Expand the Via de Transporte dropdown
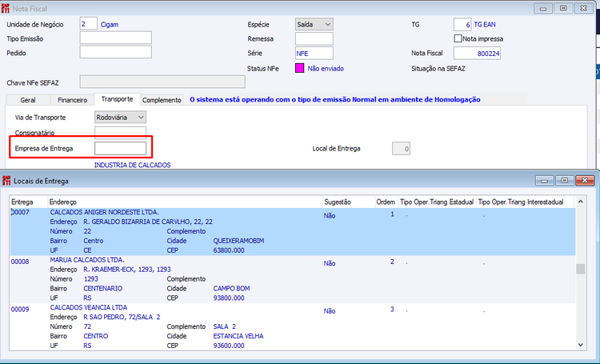The width and height of the screenshot is (600, 364). pyautogui.click(x=120, y=117)
